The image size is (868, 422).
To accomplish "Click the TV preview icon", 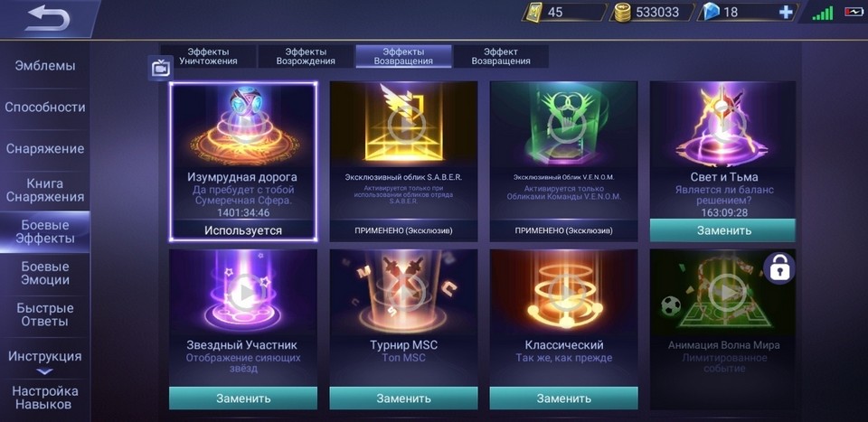I will 161,68.
